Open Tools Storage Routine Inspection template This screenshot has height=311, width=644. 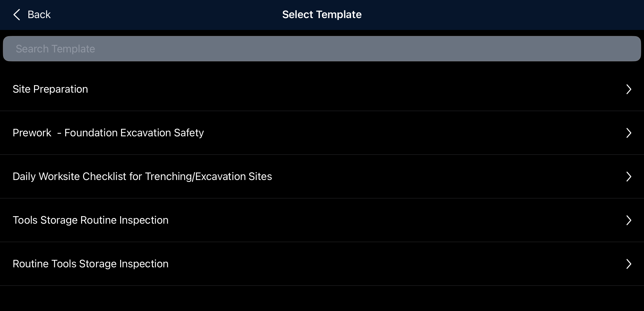click(90, 220)
